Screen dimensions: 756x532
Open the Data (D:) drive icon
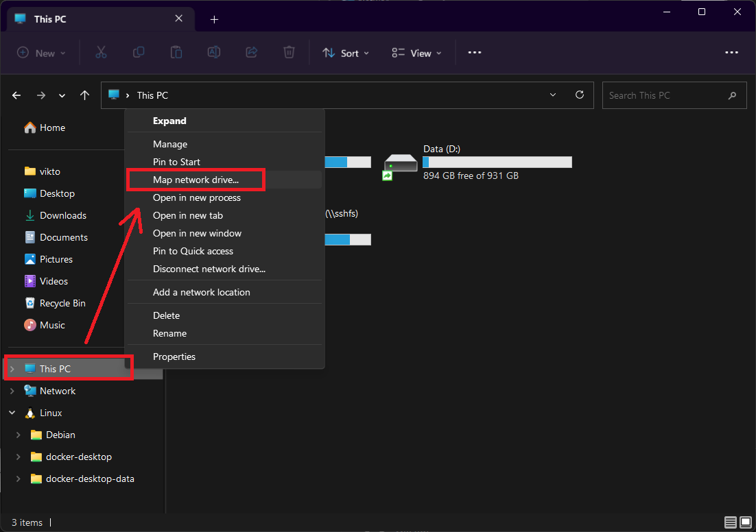(x=400, y=166)
